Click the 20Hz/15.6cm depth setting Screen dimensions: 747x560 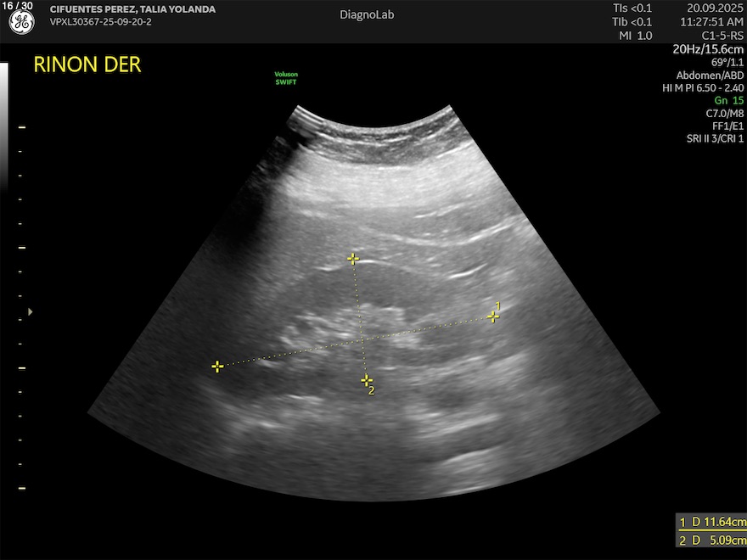point(708,49)
